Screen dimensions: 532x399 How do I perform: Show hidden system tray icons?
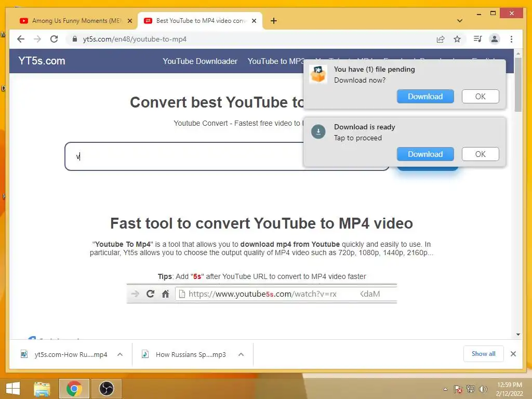[445, 390]
